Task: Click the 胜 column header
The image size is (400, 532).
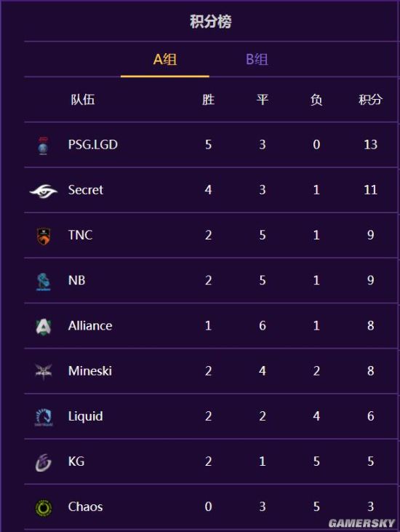Action: tap(208, 100)
